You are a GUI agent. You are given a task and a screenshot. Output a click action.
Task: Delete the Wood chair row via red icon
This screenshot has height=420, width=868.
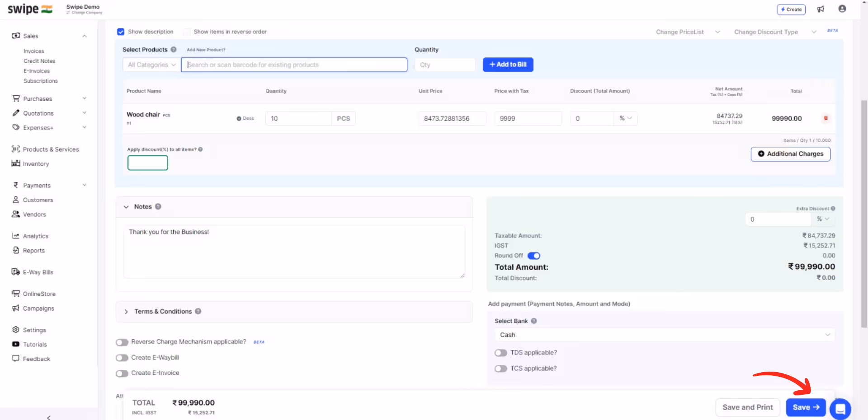click(x=826, y=118)
